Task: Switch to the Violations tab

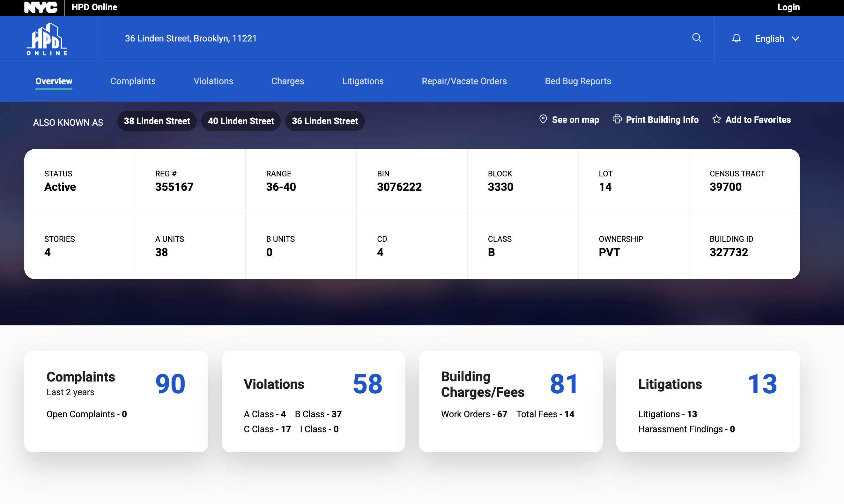Action: click(213, 81)
